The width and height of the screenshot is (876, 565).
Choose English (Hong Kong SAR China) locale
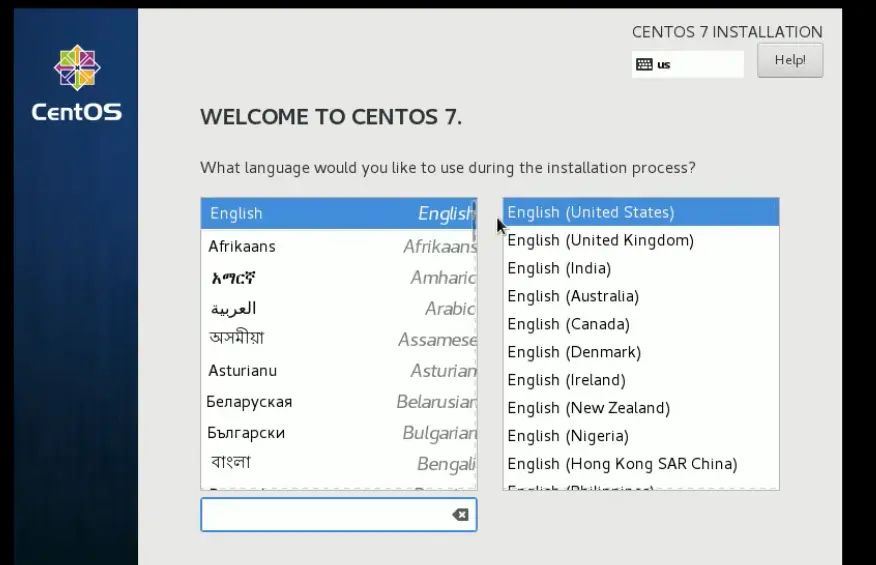point(641,463)
